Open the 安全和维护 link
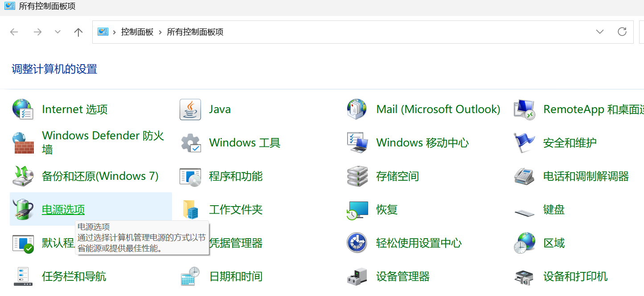 click(x=570, y=143)
